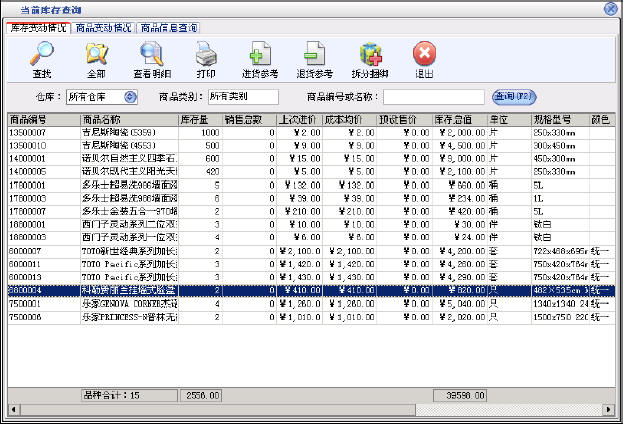The height and width of the screenshot is (424, 623).
Task: Select the 库存变动情况 tab
Action: click(38, 27)
